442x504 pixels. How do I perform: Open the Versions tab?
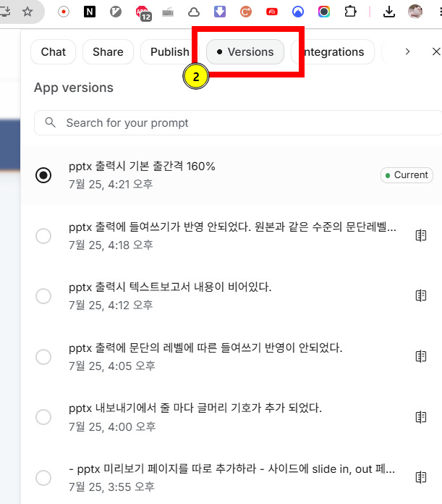click(245, 51)
